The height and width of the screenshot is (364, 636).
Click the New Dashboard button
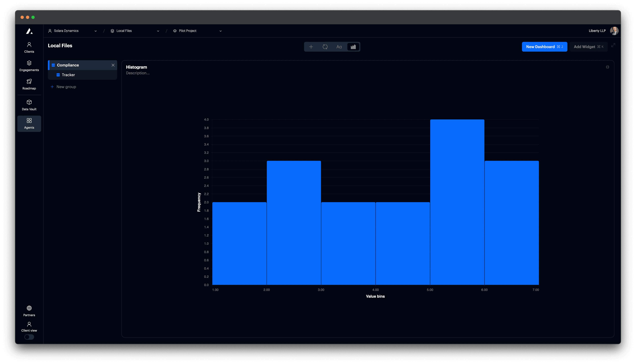[x=544, y=47]
